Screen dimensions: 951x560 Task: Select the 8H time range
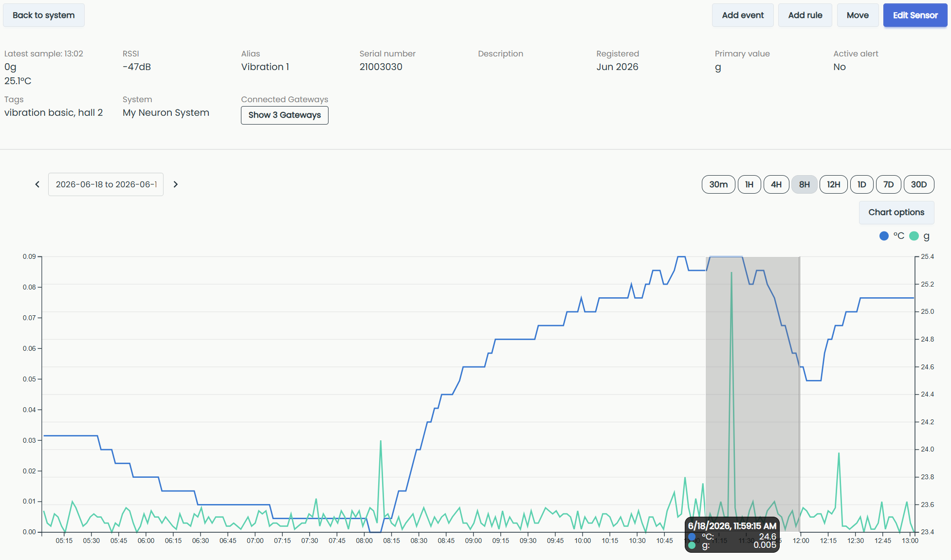pos(805,184)
